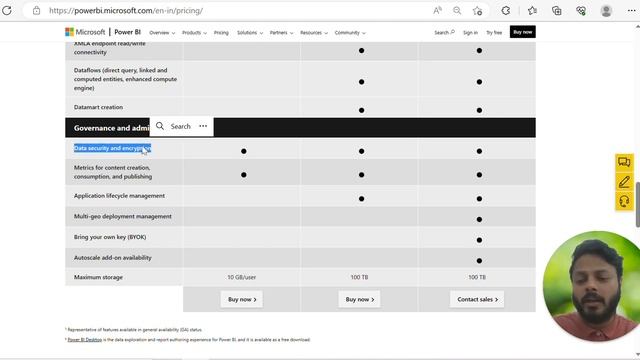The height and width of the screenshot is (360, 640).
Task: Open browser extensions icon
Action: [x=506, y=11]
